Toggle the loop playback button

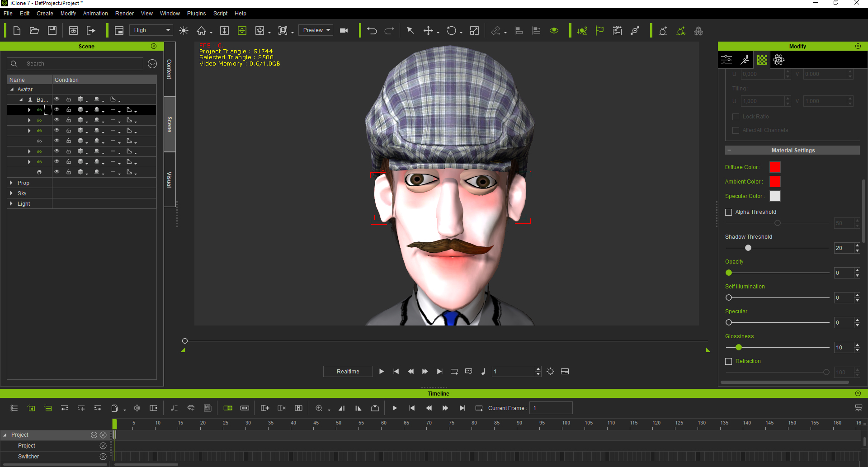tap(454, 372)
